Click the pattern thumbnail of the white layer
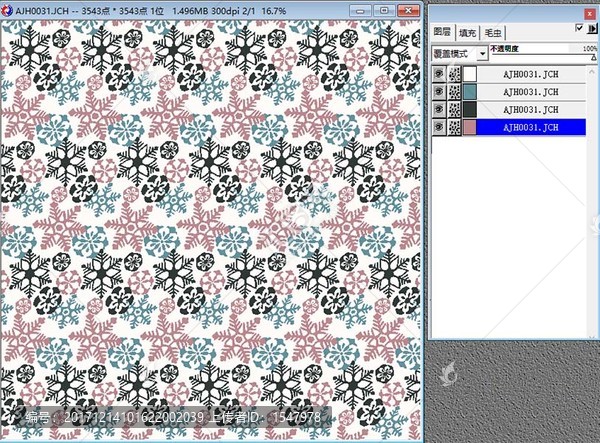The height and width of the screenshot is (443, 600). pos(454,74)
